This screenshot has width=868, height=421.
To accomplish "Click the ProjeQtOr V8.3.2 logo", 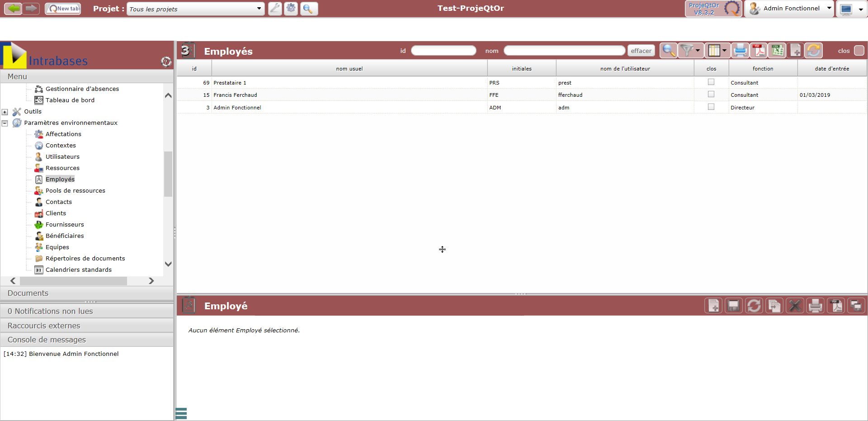I will 713,9.
